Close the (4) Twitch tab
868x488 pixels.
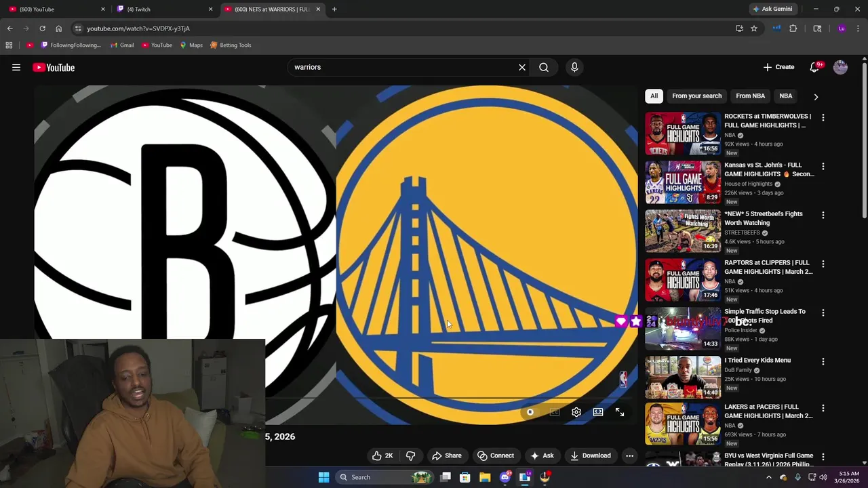[x=210, y=9]
